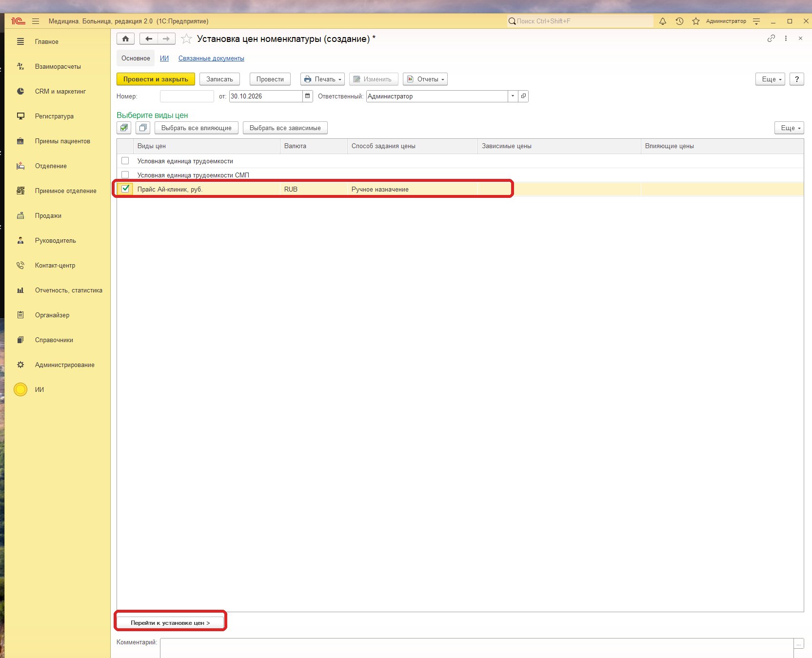
Task: Open the title bar settings dropdown
Action: coord(756,21)
